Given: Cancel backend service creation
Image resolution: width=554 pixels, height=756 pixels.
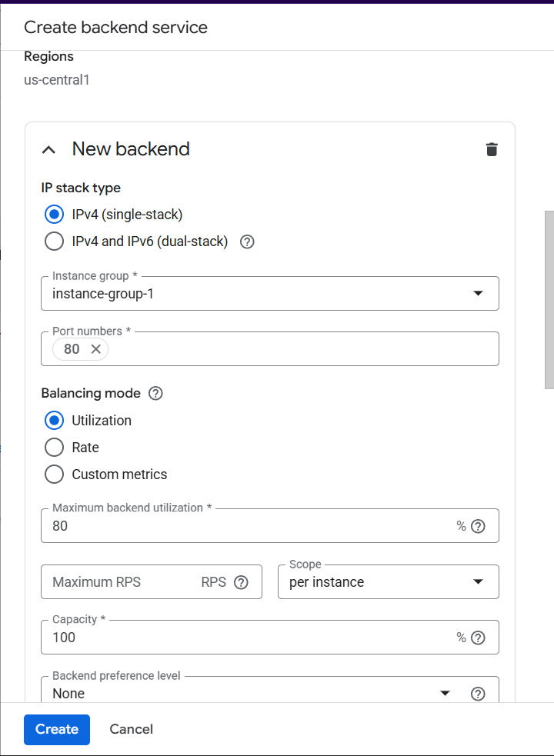Looking at the screenshot, I should coord(131,729).
